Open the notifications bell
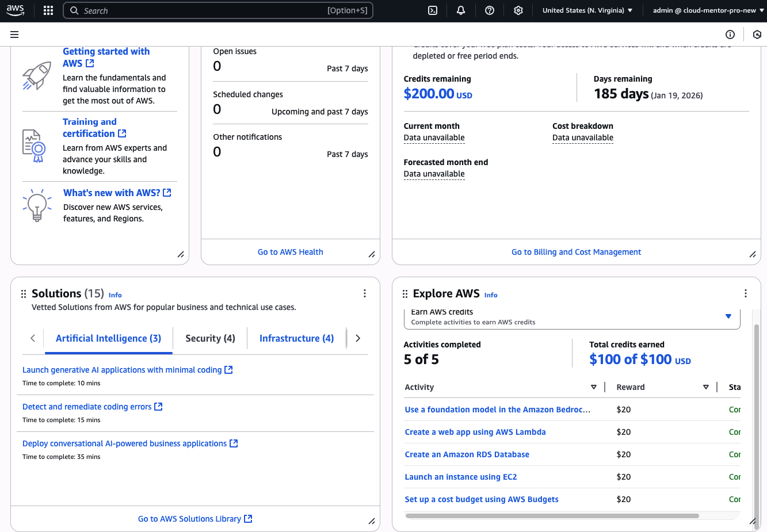767x532 pixels. [x=461, y=10]
